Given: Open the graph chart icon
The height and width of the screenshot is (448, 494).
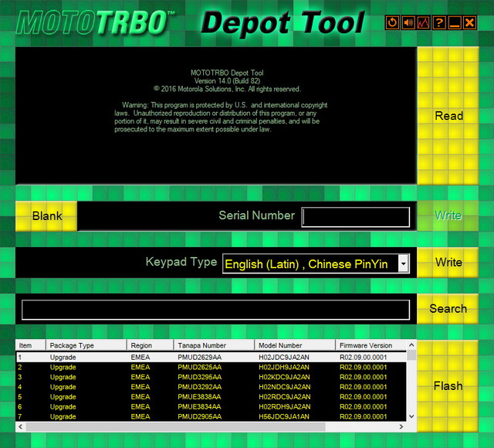Looking at the screenshot, I should (423, 22).
